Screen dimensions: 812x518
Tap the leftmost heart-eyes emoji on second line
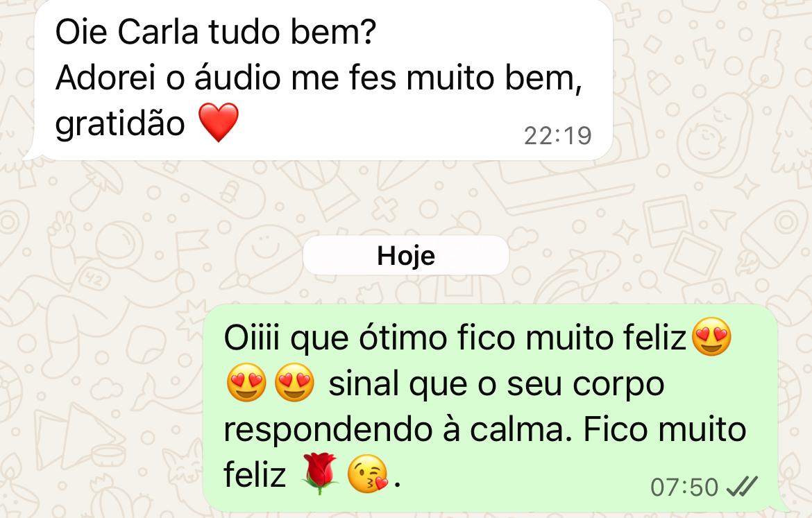coord(246,383)
